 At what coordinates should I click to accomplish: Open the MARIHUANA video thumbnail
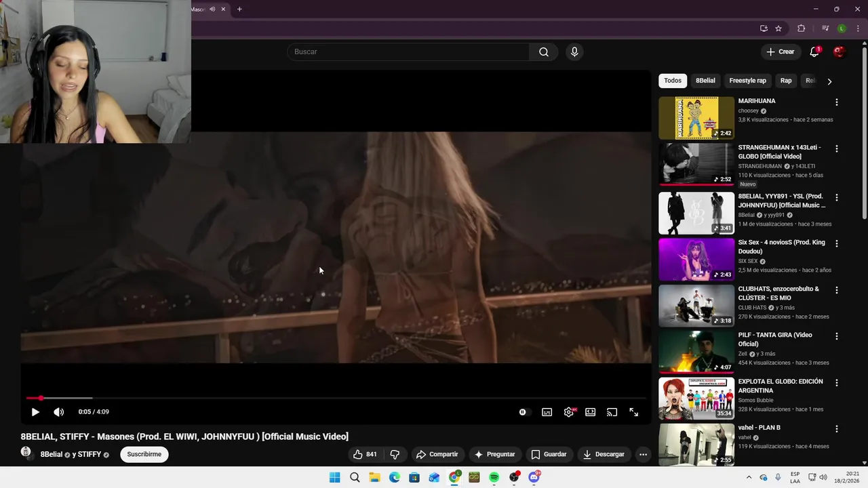696,118
